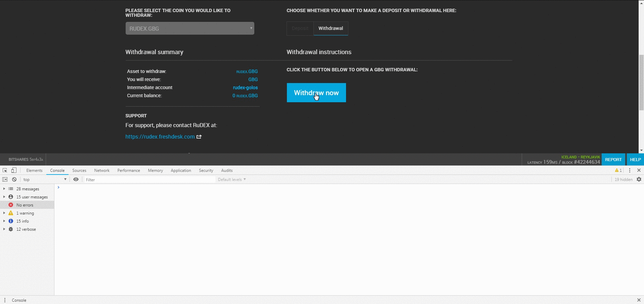Open the DevTools three-dot customize menu
Image resolution: width=644 pixels, height=304 pixels.
click(630, 170)
